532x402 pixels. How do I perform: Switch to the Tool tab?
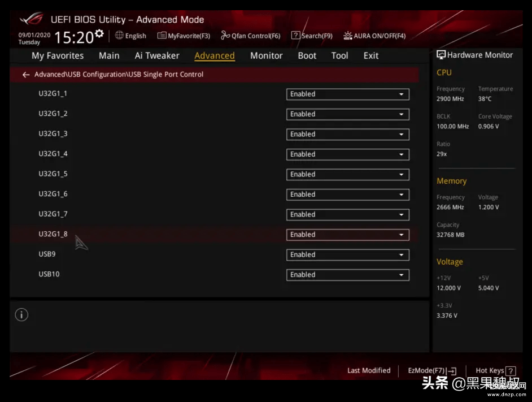click(339, 56)
